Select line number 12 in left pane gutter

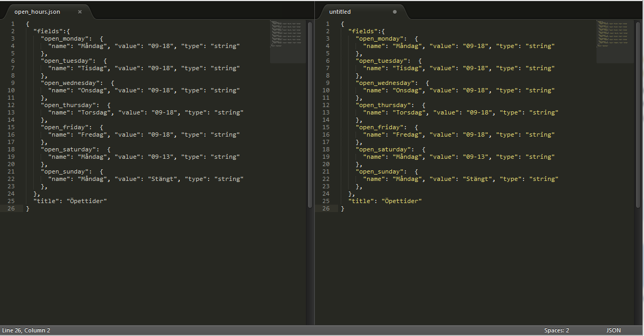coord(12,105)
